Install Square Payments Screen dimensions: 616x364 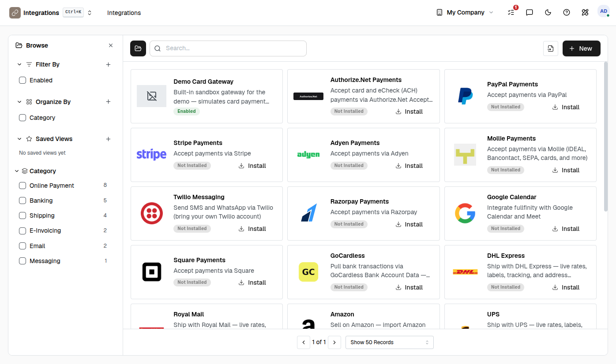pyautogui.click(x=252, y=282)
